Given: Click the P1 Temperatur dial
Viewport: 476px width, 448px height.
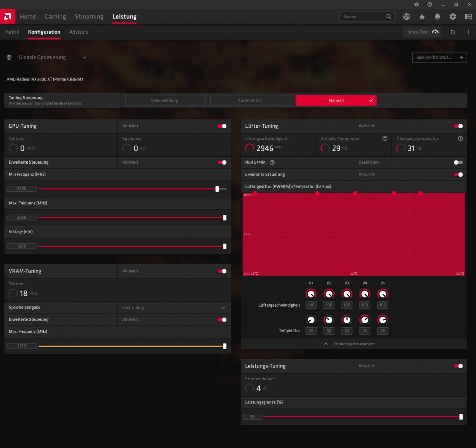Looking at the screenshot, I should pos(311,320).
